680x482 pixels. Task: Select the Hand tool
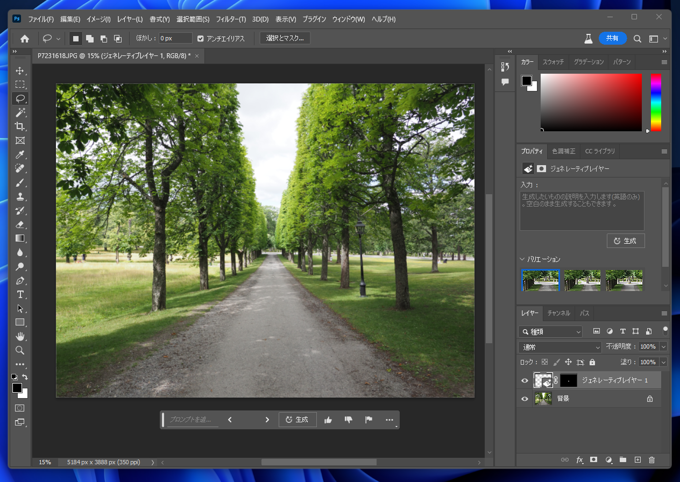click(x=20, y=337)
